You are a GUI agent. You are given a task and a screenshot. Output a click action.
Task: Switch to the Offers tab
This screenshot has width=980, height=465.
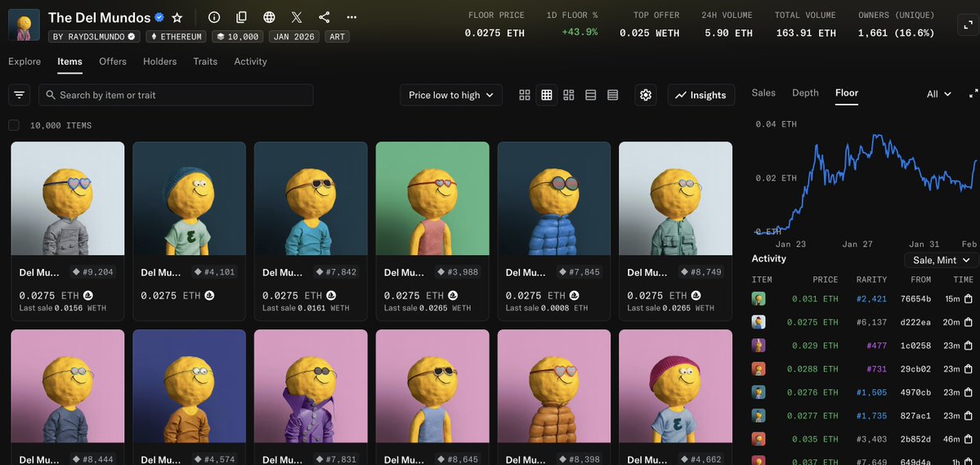tap(113, 61)
